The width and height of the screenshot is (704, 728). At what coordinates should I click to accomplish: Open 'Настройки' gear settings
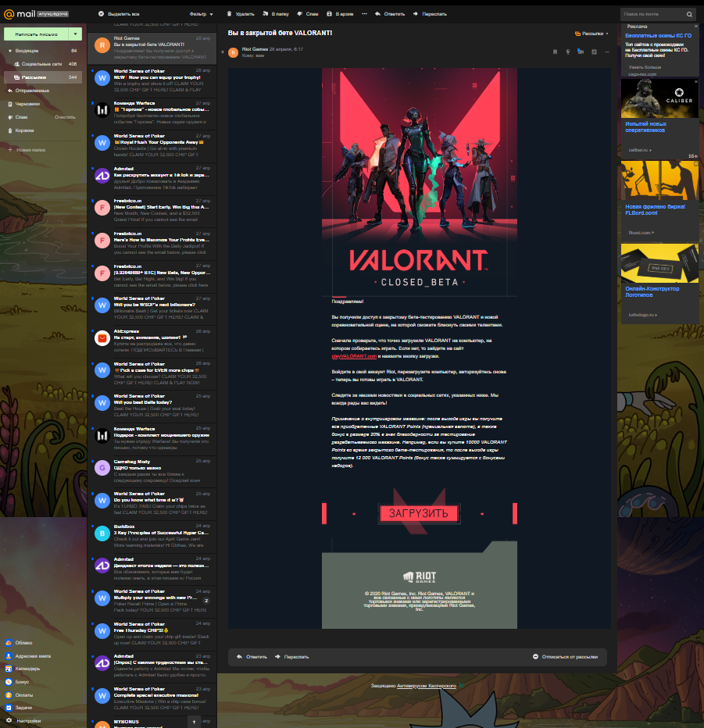23,720
